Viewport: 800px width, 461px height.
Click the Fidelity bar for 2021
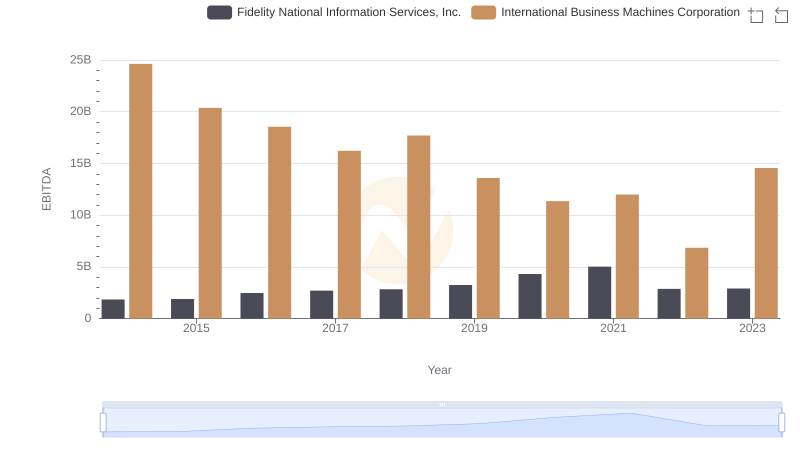click(599, 293)
